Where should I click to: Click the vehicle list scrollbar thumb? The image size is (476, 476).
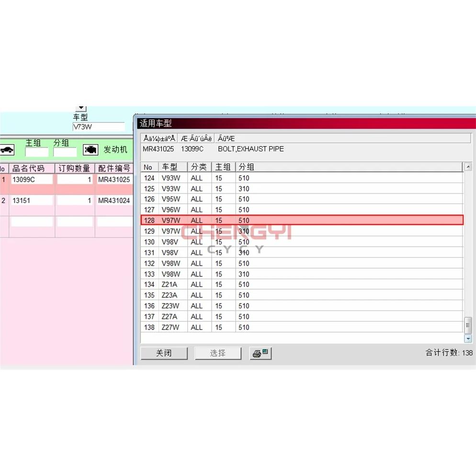(x=468, y=325)
